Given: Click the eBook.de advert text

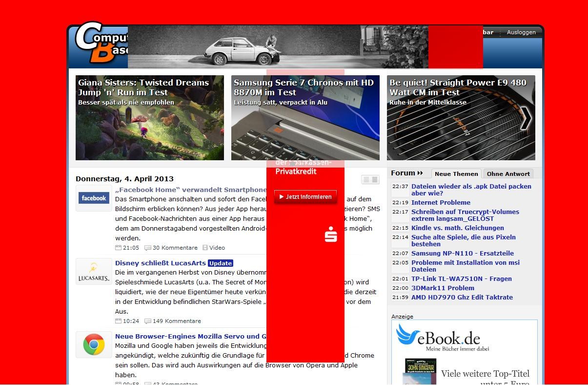Looking at the screenshot, I should [x=448, y=338].
